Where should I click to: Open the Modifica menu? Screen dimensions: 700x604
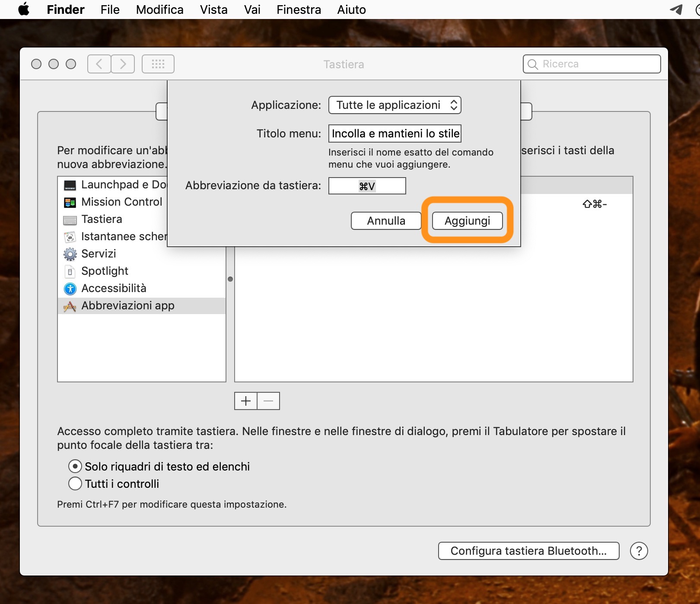pyautogui.click(x=160, y=10)
